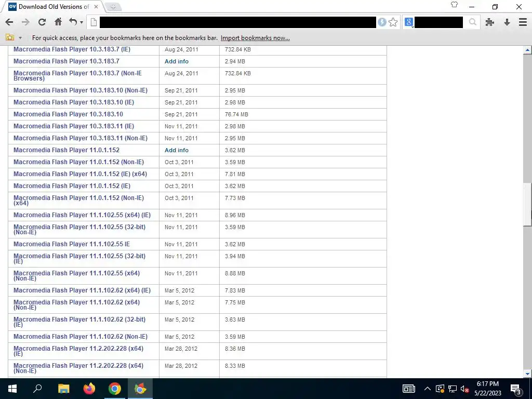The height and width of the screenshot is (399, 532).
Task: Click the muted volume tray icon
Action: click(x=465, y=389)
